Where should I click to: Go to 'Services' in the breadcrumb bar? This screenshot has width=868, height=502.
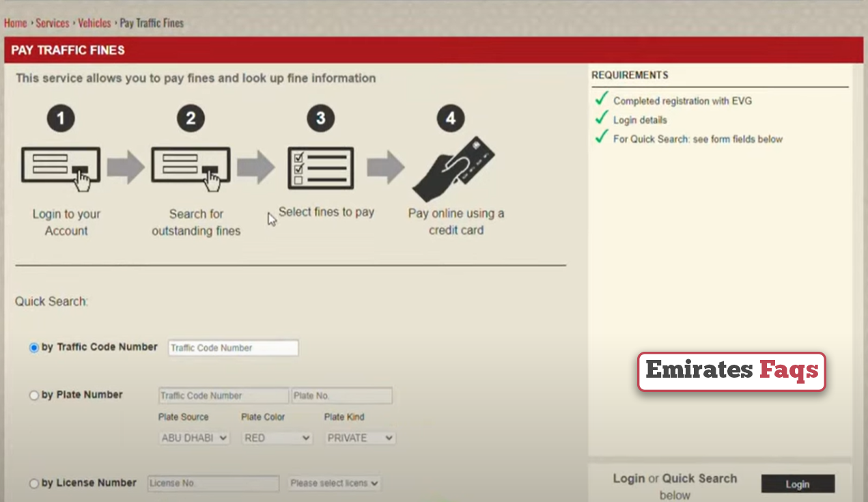click(x=53, y=23)
